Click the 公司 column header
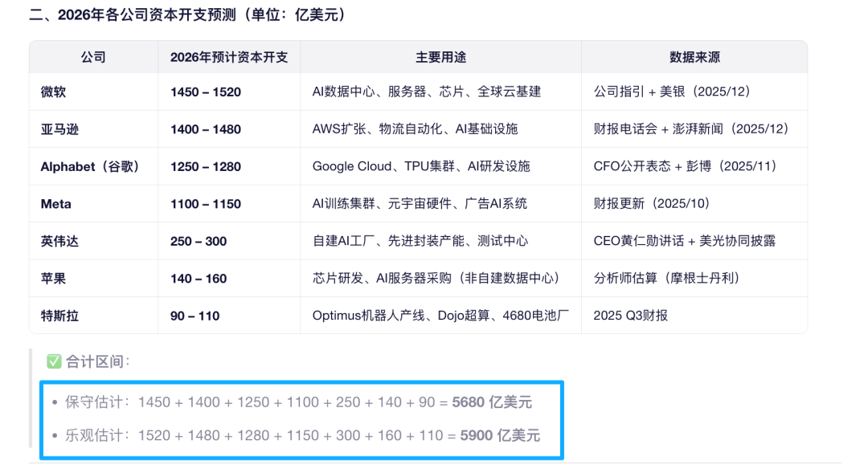868x469 pixels. coord(93,57)
